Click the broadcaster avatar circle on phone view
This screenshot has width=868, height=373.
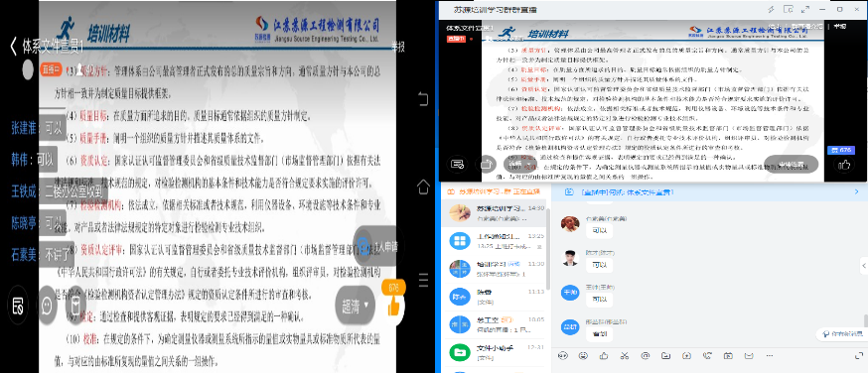28,70
